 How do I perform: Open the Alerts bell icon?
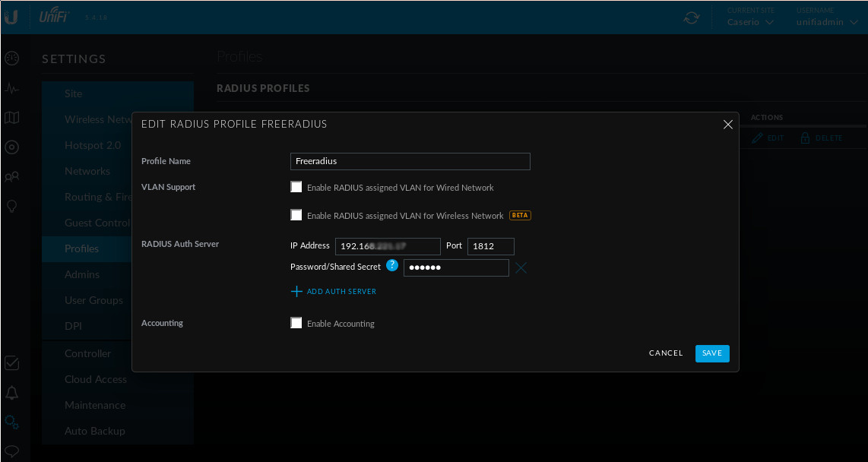tap(11, 393)
